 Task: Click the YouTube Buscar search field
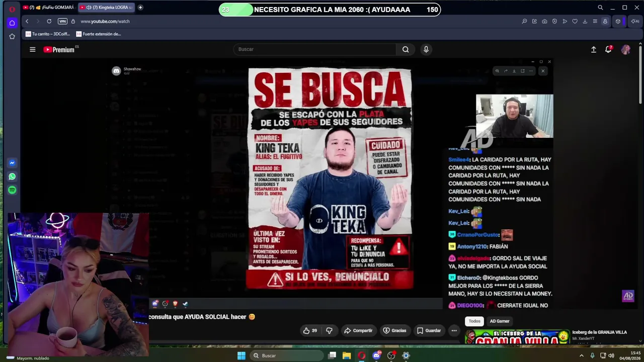tap(314, 49)
